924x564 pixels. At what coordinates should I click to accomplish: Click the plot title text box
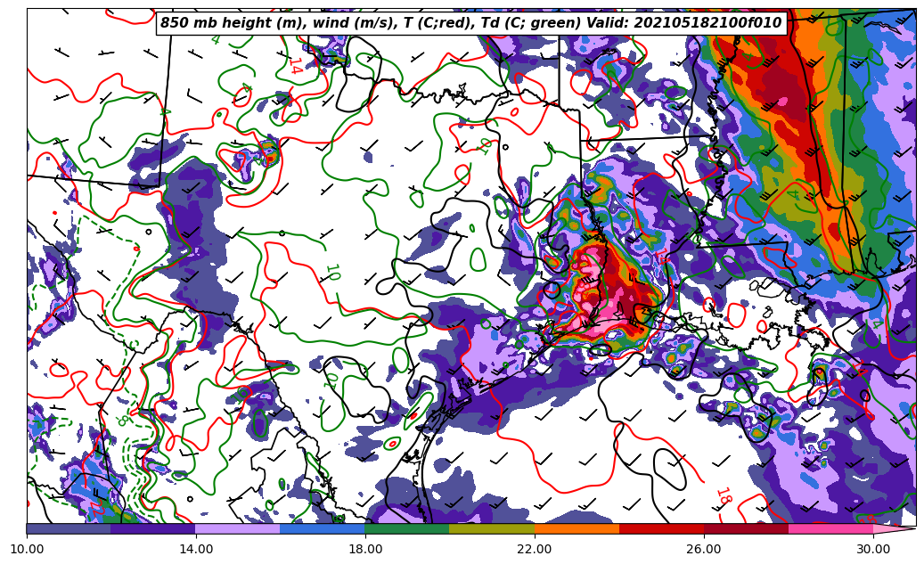(x=470, y=23)
